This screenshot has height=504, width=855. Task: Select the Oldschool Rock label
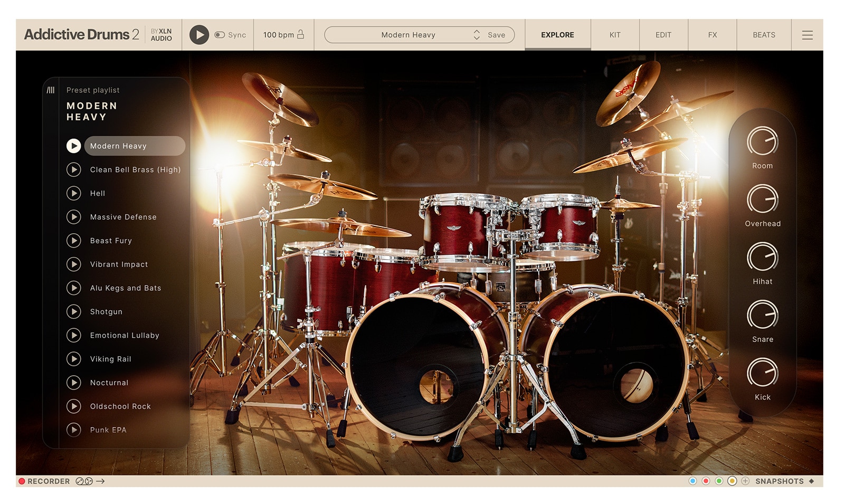120,406
